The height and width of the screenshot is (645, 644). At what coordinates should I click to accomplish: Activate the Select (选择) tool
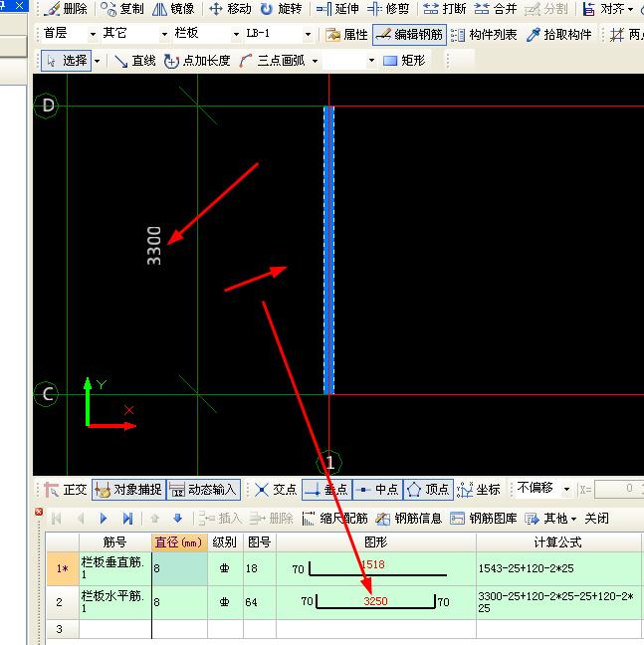tap(67, 61)
